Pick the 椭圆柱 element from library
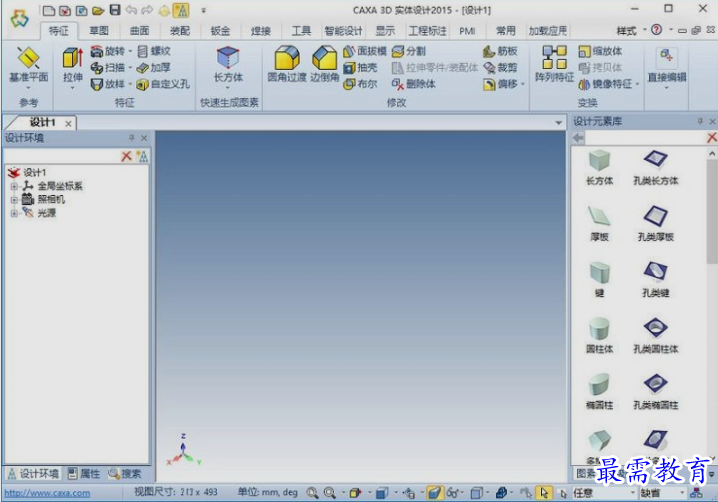This screenshot has height=502, width=718. 599,392
